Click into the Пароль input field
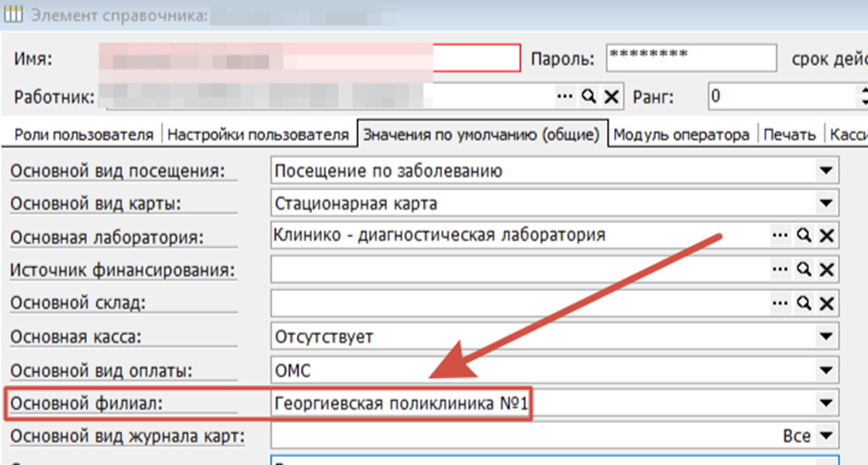Screen dimensions: 868x465 (690, 58)
